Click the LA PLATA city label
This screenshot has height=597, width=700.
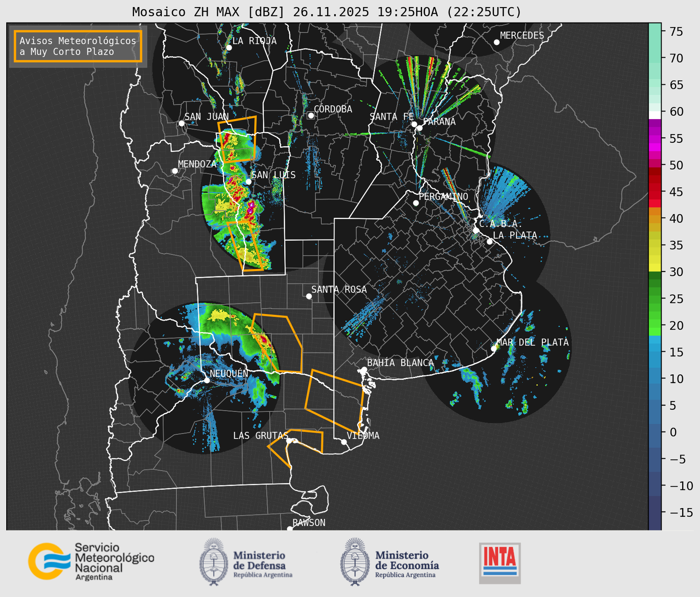coord(515,235)
